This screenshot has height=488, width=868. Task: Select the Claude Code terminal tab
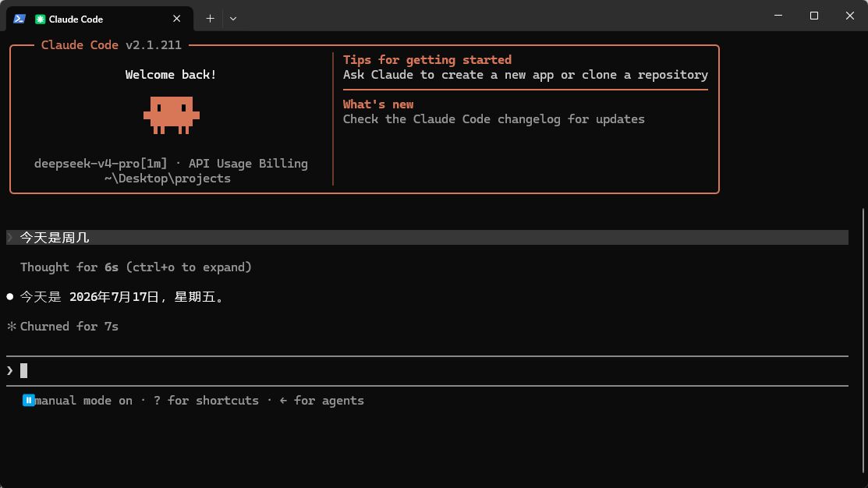(100, 19)
